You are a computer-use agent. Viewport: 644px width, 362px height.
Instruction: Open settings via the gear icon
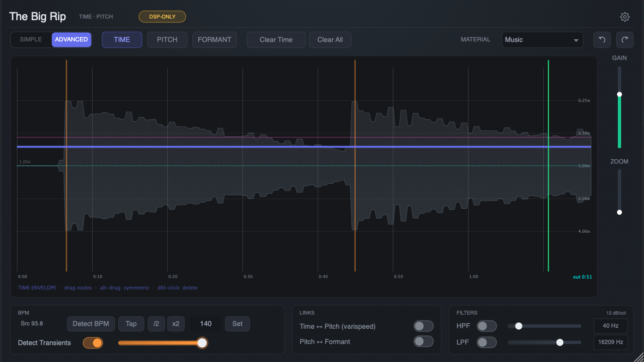(x=625, y=17)
